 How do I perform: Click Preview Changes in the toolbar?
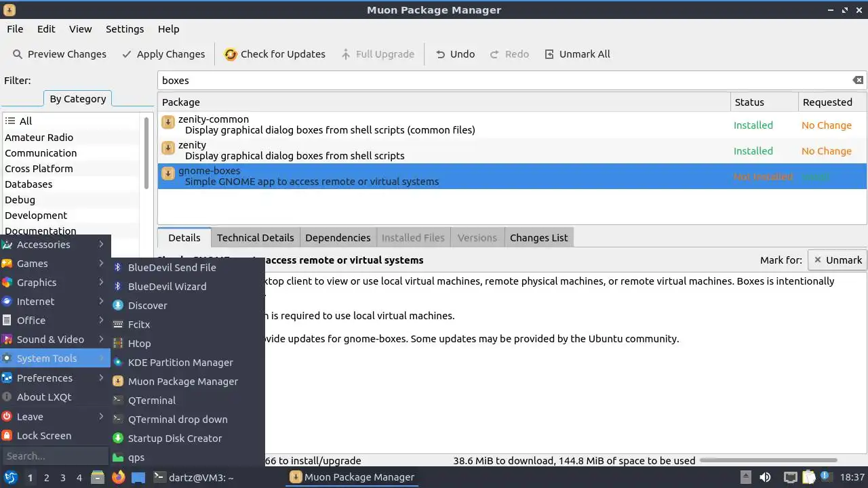60,54
